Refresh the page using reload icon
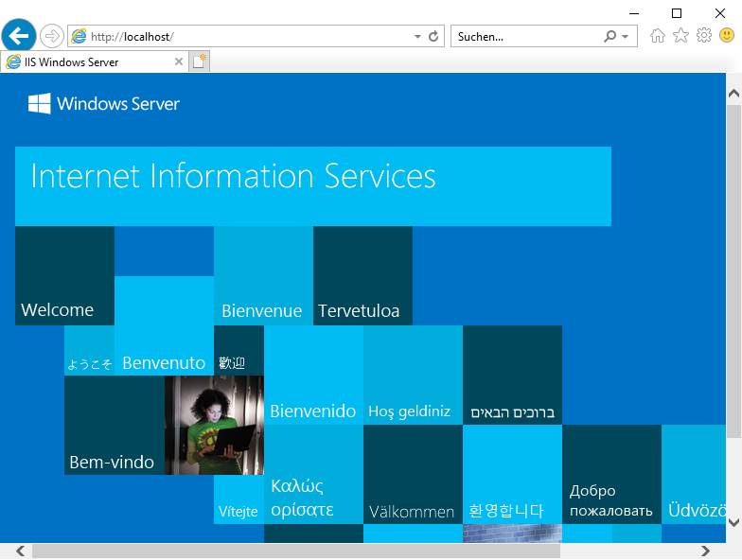 [x=434, y=37]
